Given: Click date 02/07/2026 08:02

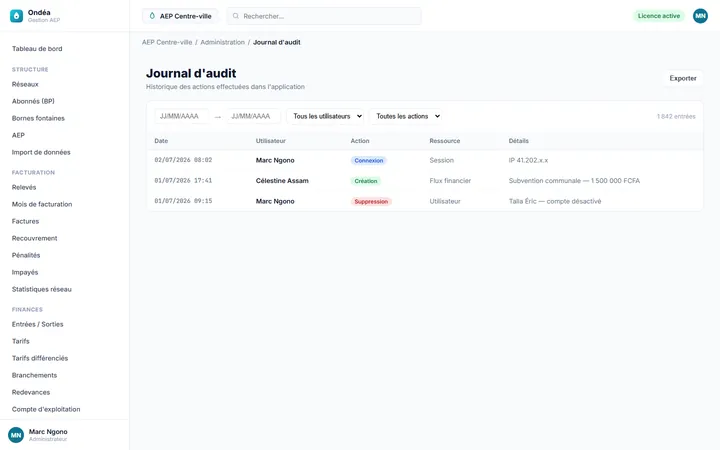Looking at the screenshot, I should (183, 160).
